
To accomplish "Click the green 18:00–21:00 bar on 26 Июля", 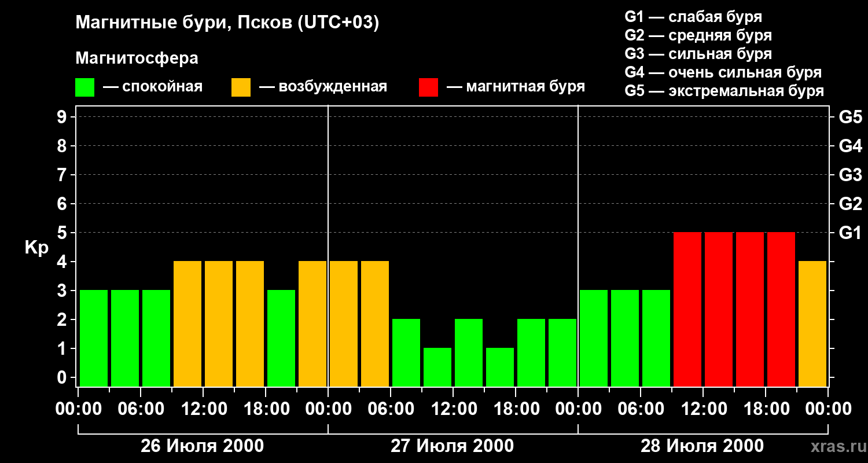I will click(x=281, y=338).
